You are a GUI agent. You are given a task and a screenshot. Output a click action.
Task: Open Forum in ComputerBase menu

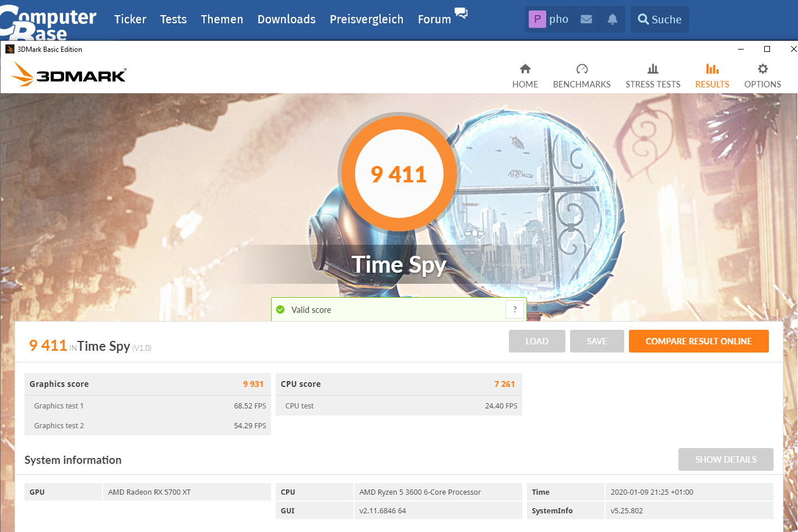[434, 19]
